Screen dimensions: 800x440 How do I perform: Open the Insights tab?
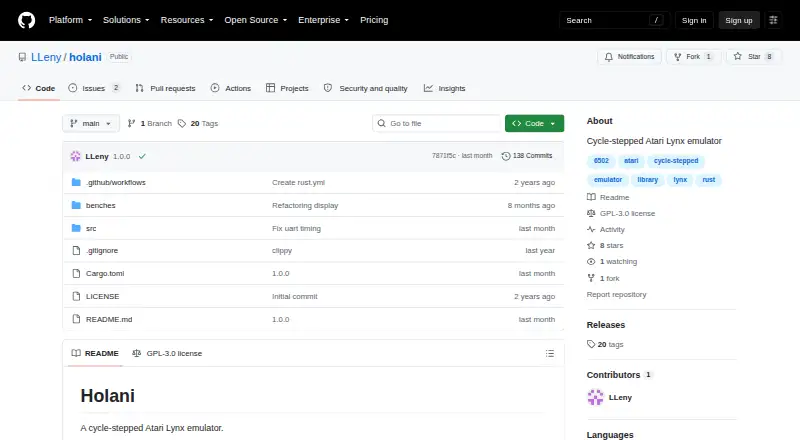coord(444,88)
